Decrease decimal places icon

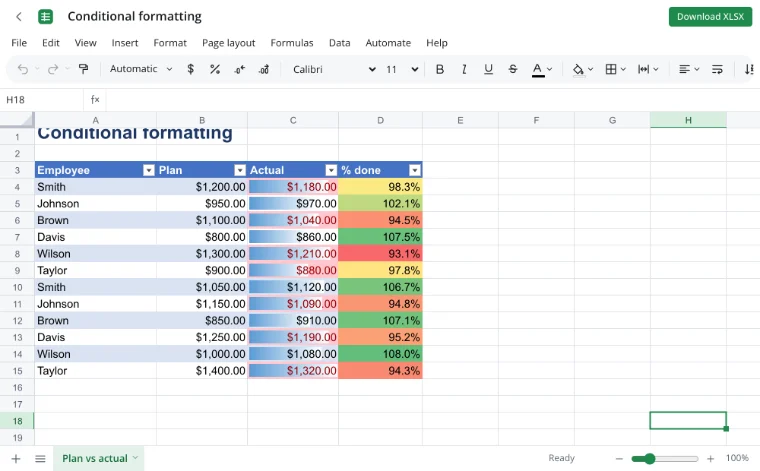click(x=239, y=70)
